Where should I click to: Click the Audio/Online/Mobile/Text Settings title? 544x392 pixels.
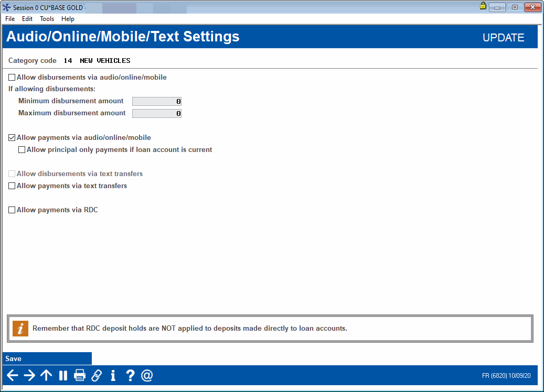[x=123, y=36]
